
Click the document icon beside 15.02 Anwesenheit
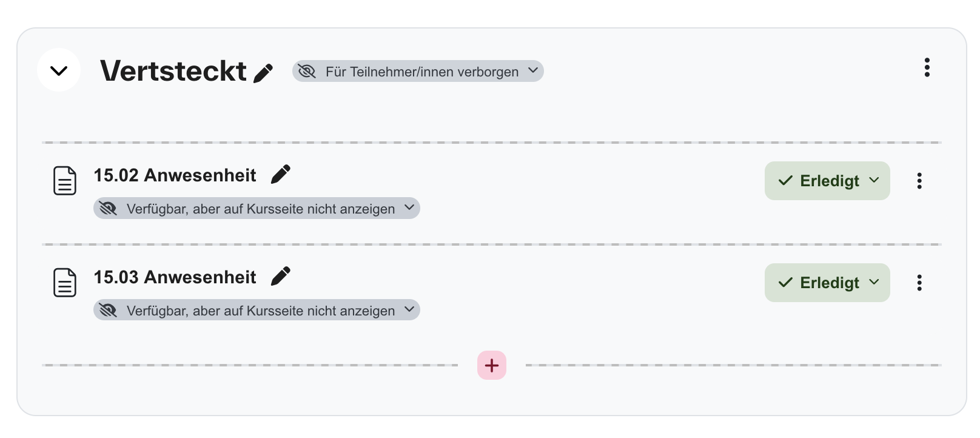coord(64,180)
